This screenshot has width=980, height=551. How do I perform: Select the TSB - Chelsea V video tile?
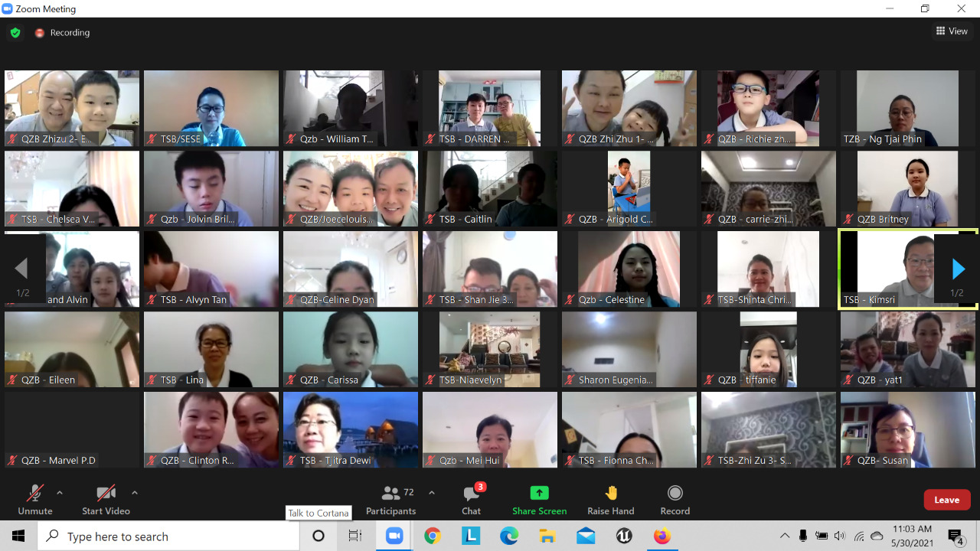coord(72,189)
